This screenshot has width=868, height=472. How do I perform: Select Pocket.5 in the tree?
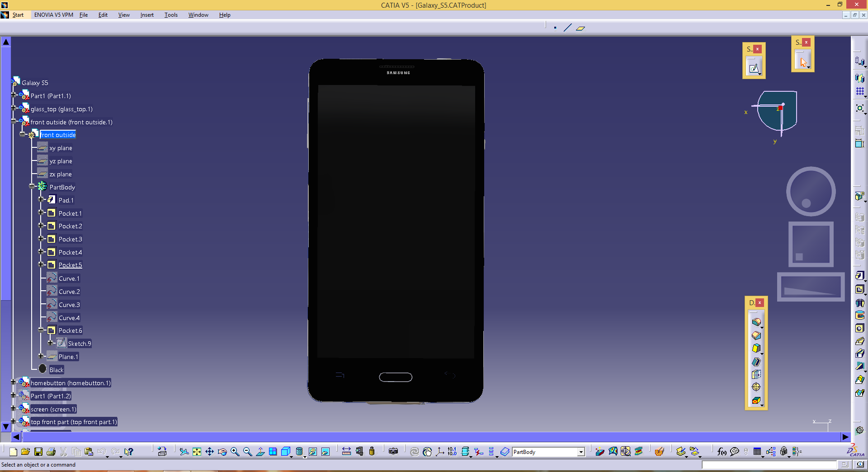[70, 265]
